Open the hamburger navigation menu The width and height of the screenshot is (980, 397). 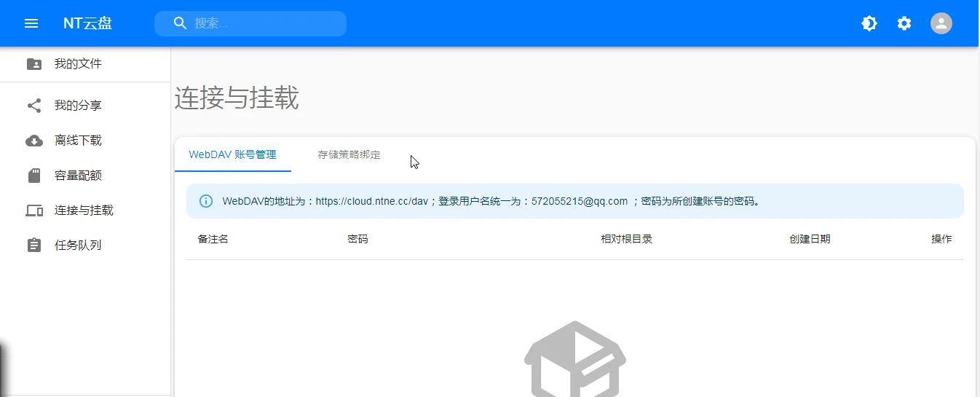(x=31, y=23)
